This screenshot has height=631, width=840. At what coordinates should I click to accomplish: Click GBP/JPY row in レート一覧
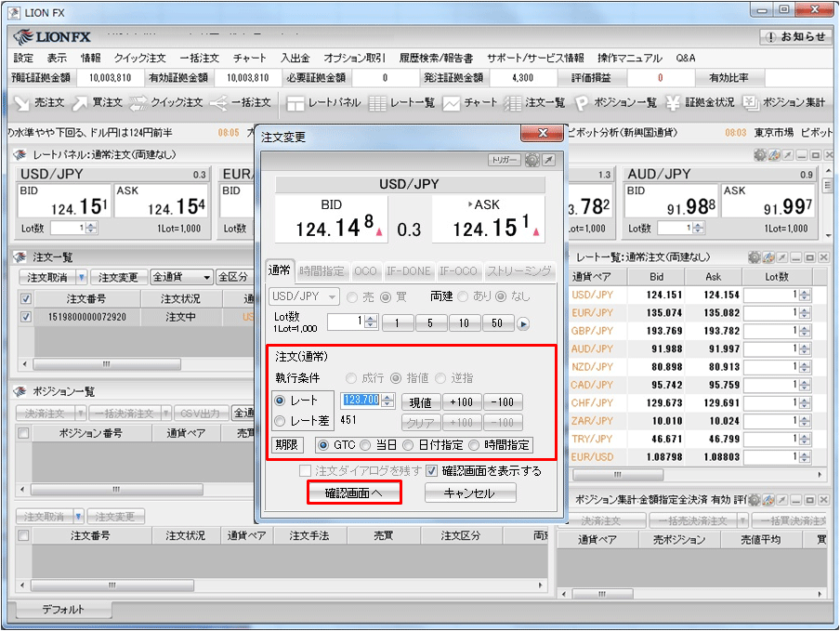[691, 331]
